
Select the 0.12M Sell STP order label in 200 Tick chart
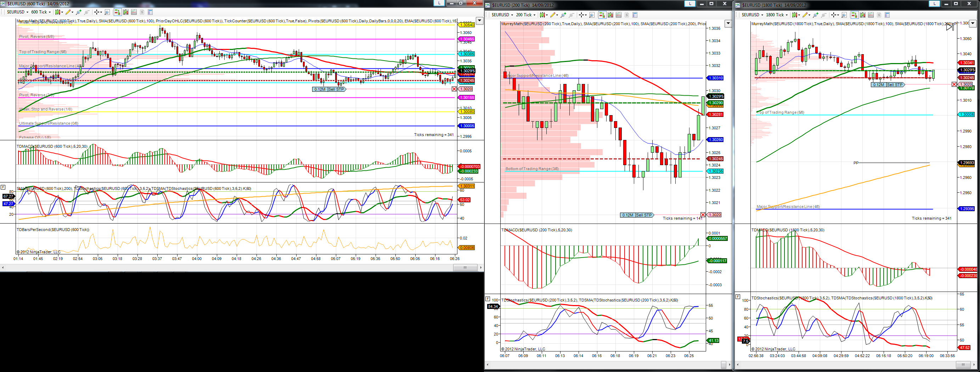click(x=637, y=215)
